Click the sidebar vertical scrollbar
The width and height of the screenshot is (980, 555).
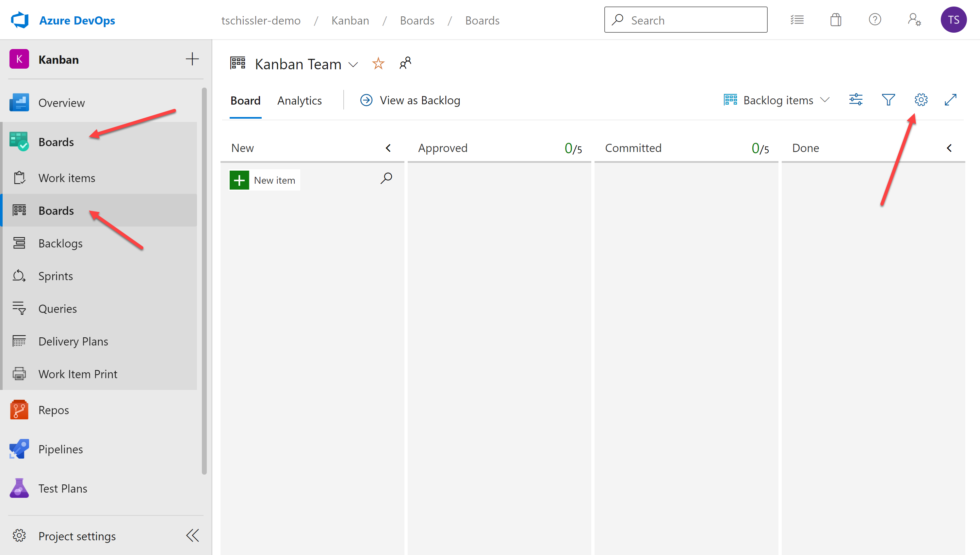coord(204,281)
